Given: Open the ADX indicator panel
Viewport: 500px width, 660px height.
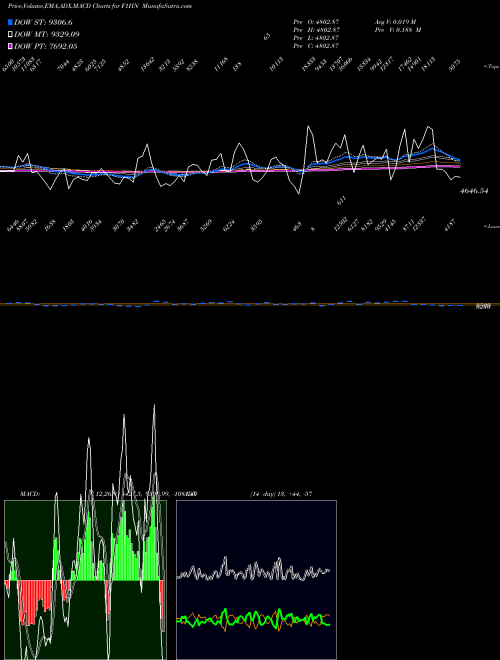Looking at the screenshot, I should click(x=256, y=580).
